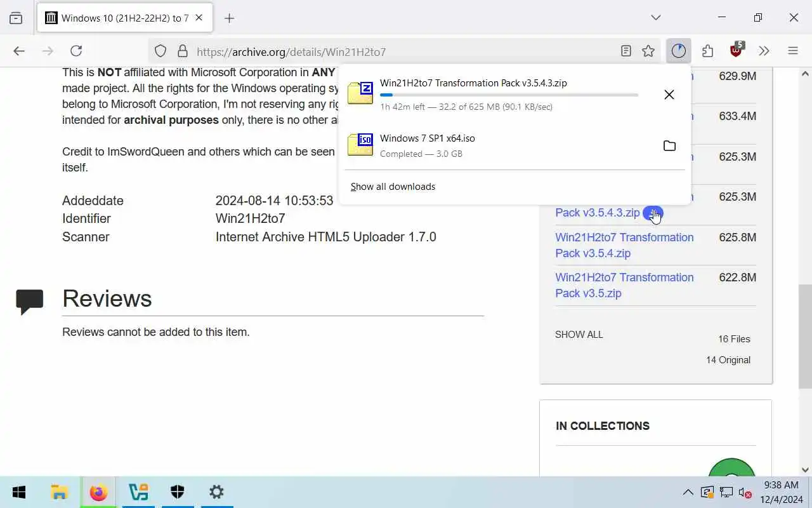Click the blue download icon beside v3.5.4.3.zip
812x508 pixels.
(653, 213)
